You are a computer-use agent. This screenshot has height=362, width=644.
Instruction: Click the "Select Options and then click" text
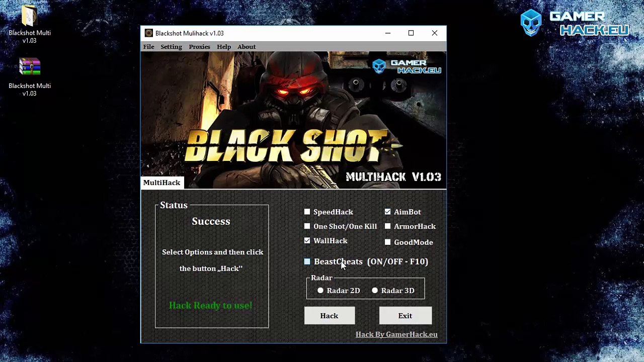coord(212,252)
